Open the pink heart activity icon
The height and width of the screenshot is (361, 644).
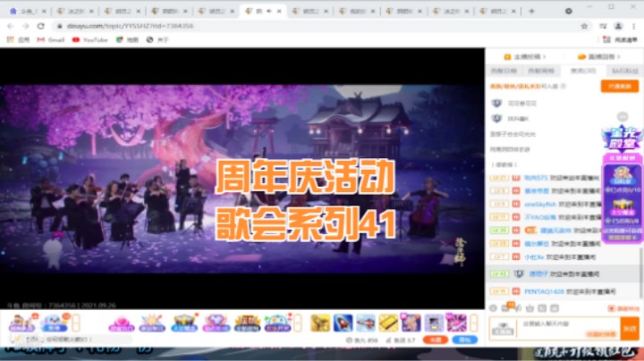pos(121,323)
